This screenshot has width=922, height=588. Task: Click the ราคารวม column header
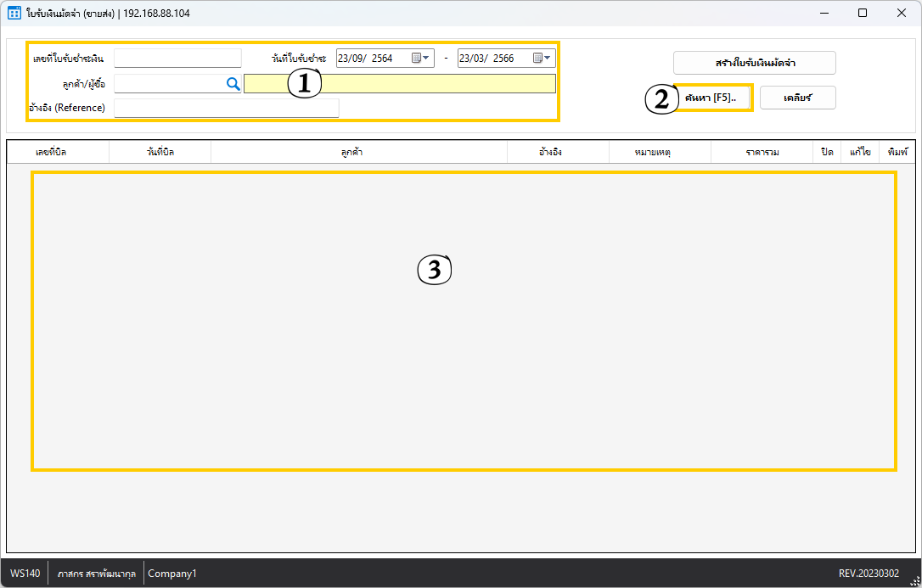click(762, 152)
